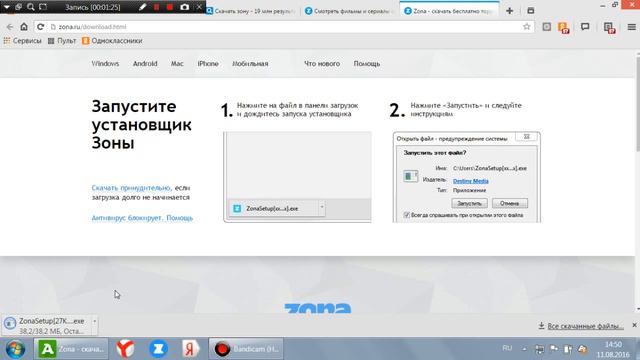This screenshot has height=360, width=640.
Task: Launch Yandex Browser from taskbar
Action: pyautogui.click(x=125, y=349)
